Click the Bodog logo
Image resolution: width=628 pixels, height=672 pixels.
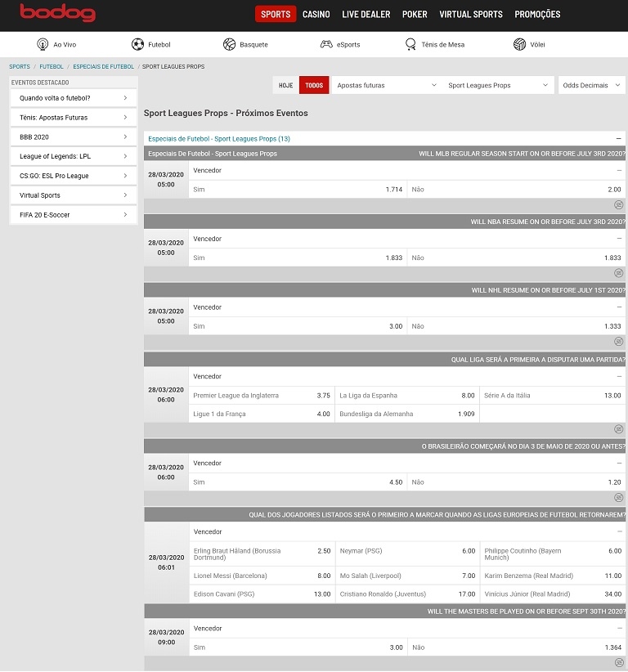pos(57,13)
